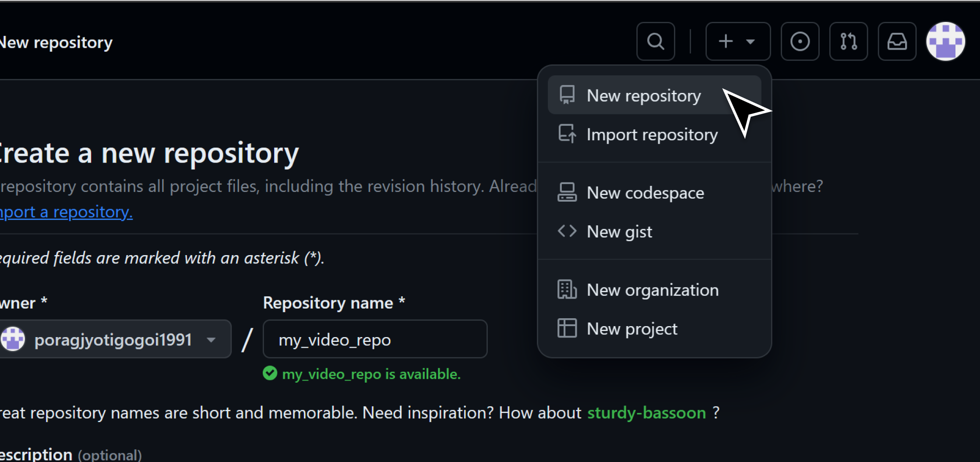Open the Pull requests icon
The height and width of the screenshot is (462, 980).
[x=849, y=42]
